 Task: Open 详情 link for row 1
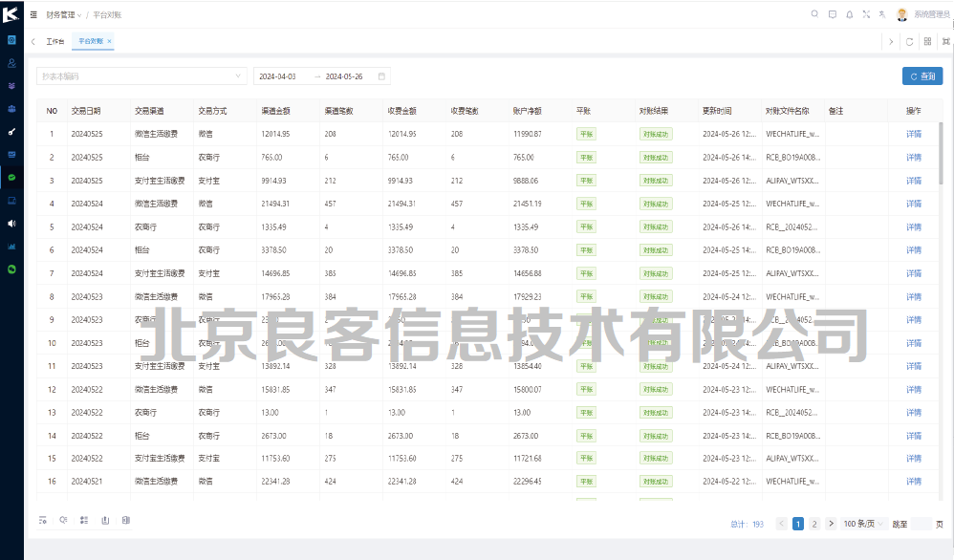(913, 135)
